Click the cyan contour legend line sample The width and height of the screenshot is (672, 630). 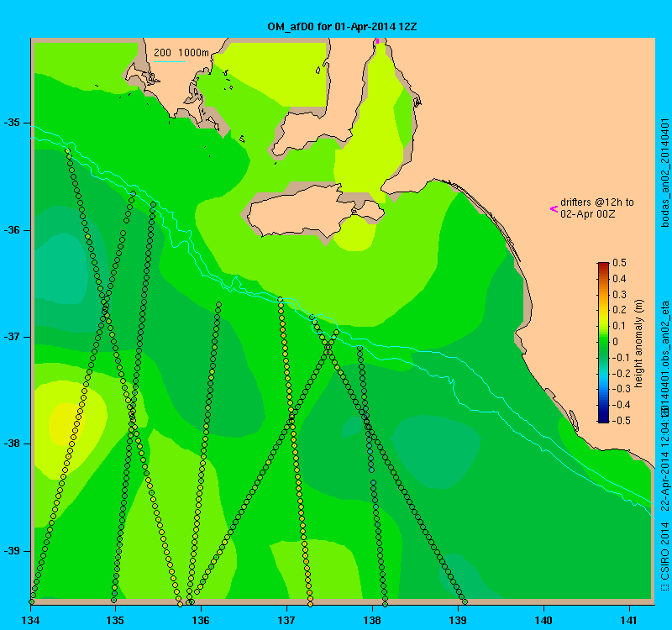click(x=170, y=61)
